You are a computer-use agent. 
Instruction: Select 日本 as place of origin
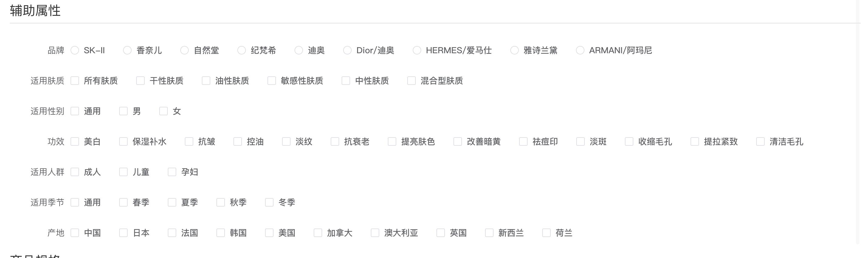[x=123, y=233]
